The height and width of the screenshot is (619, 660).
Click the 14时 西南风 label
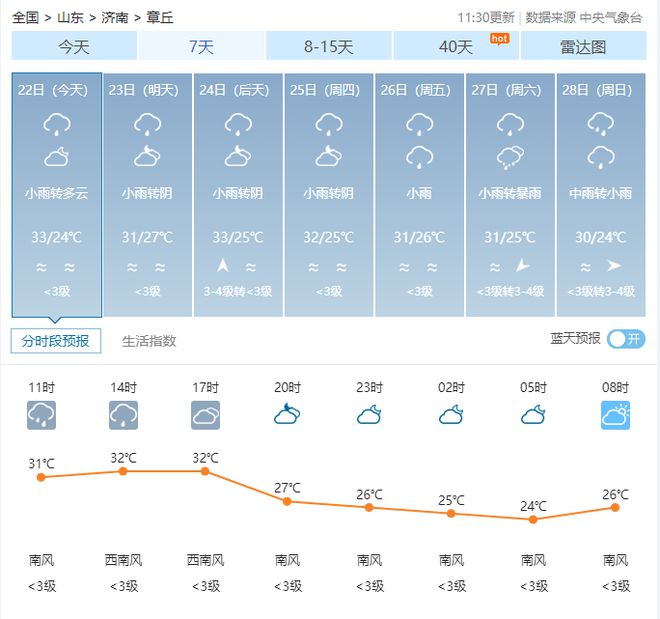[123, 560]
